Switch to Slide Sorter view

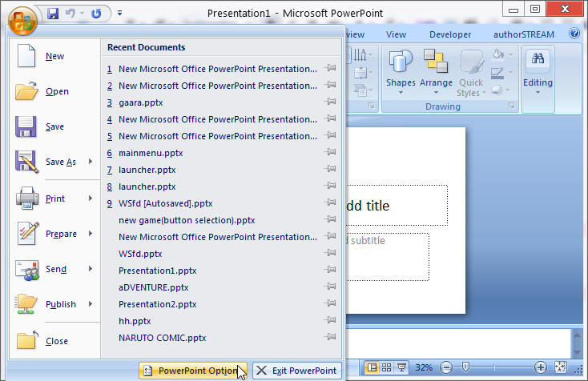386,367
